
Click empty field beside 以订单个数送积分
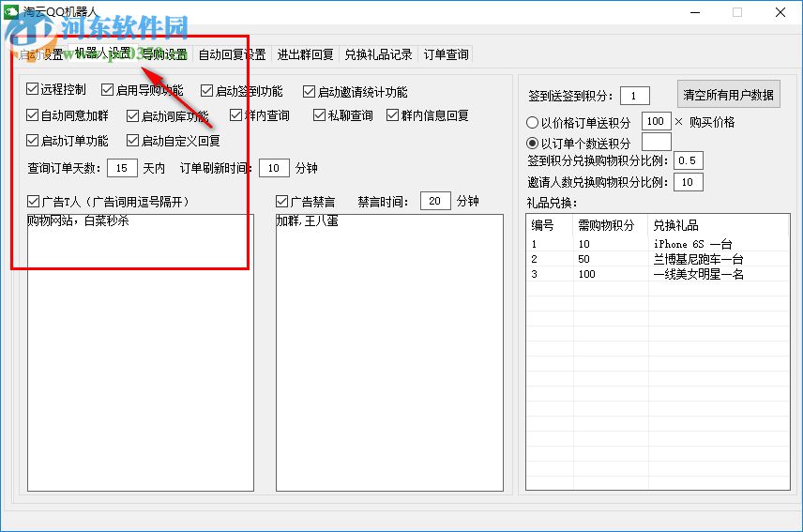pyautogui.click(x=656, y=142)
